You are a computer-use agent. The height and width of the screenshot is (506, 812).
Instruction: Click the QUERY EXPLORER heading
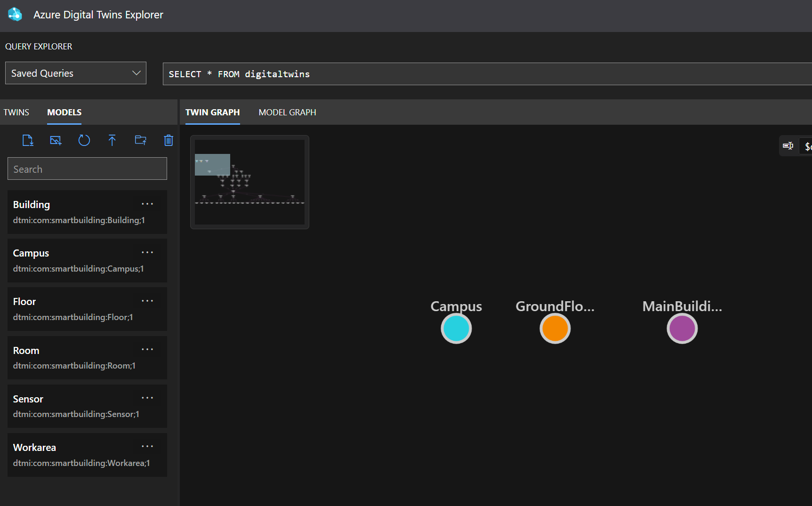pyautogui.click(x=39, y=47)
